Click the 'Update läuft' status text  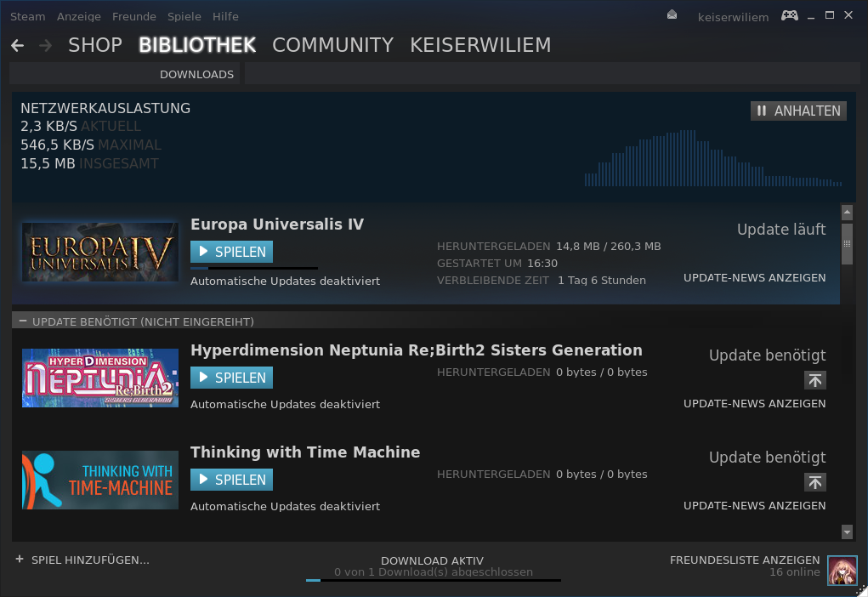pyautogui.click(x=781, y=230)
